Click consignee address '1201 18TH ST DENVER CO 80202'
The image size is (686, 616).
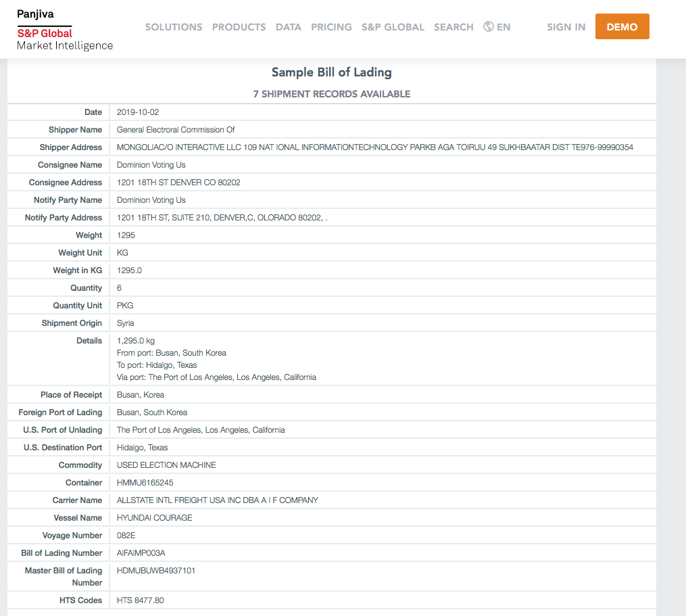click(x=178, y=182)
